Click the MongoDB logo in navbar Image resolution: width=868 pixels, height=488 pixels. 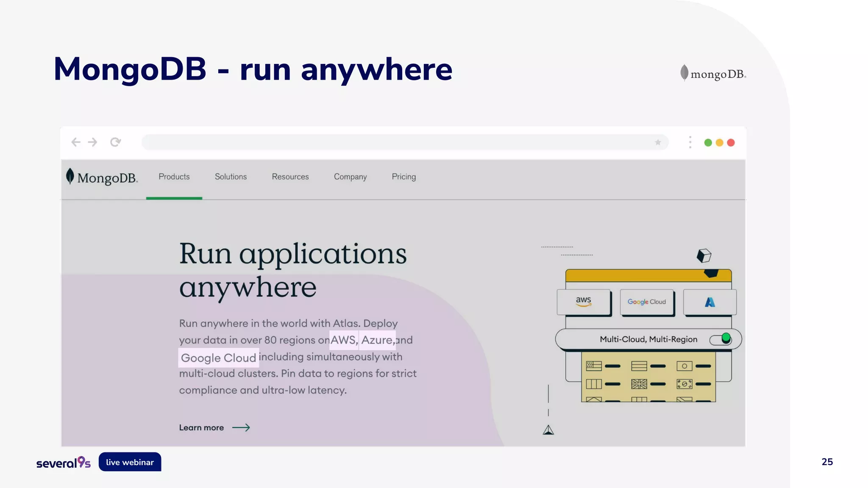pyautogui.click(x=102, y=177)
